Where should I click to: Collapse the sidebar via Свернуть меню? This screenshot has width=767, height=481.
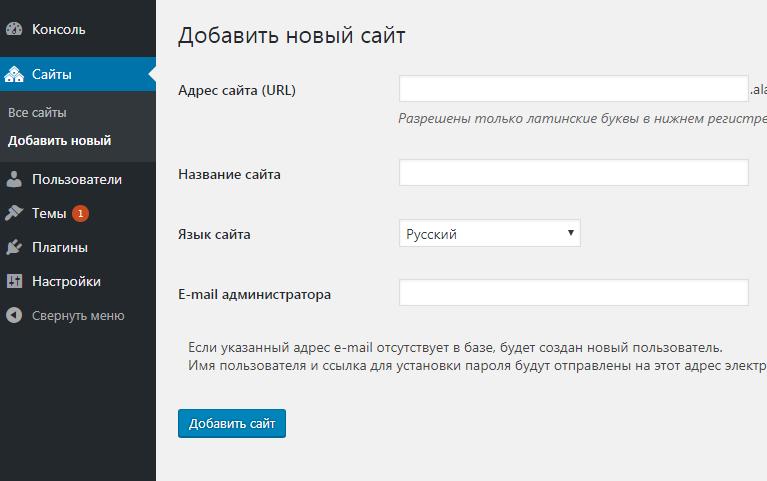click(78, 316)
